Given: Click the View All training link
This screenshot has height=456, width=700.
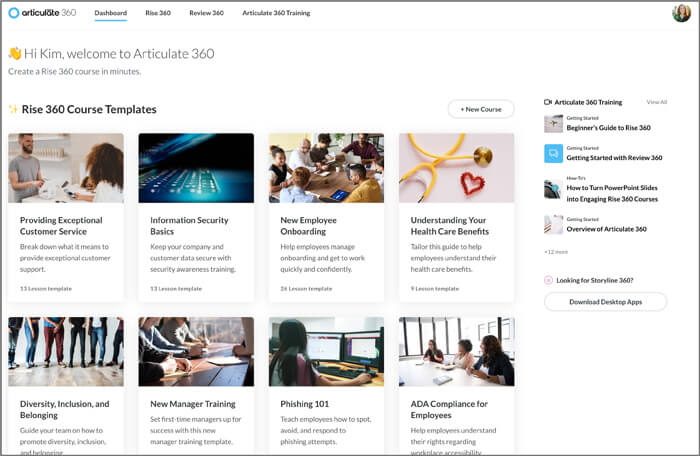Looking at the screenshot, I should [657, 102].
